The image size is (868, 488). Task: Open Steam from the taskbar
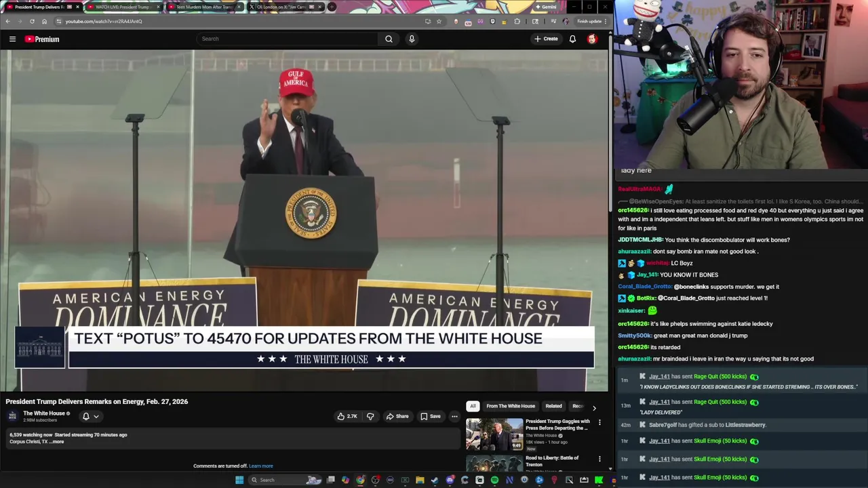435,480
